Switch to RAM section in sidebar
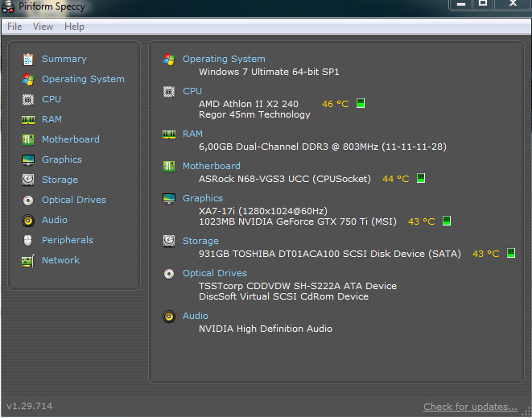The height and width of the screenshot is (418, 532). pos(52,119)
